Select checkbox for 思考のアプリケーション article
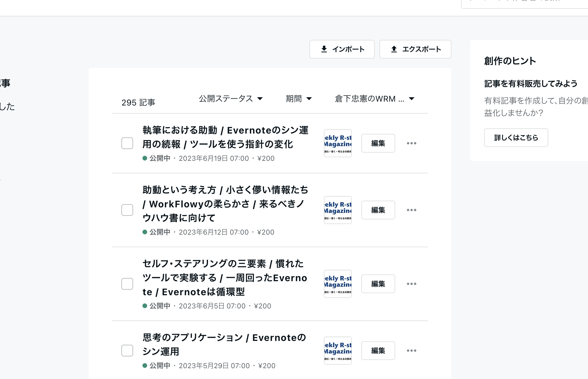 coord(127,351)
